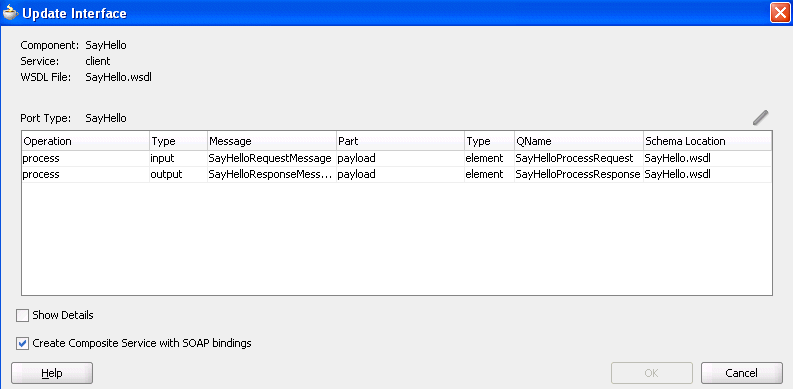Click the pencil edit icon above table
The width and height of the screenshot is (793, 389).
[x=760, y=117]
